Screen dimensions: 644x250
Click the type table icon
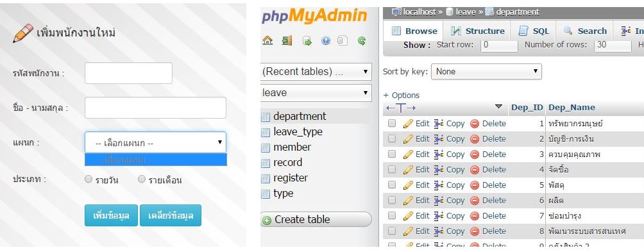click(x=266, y=194)
